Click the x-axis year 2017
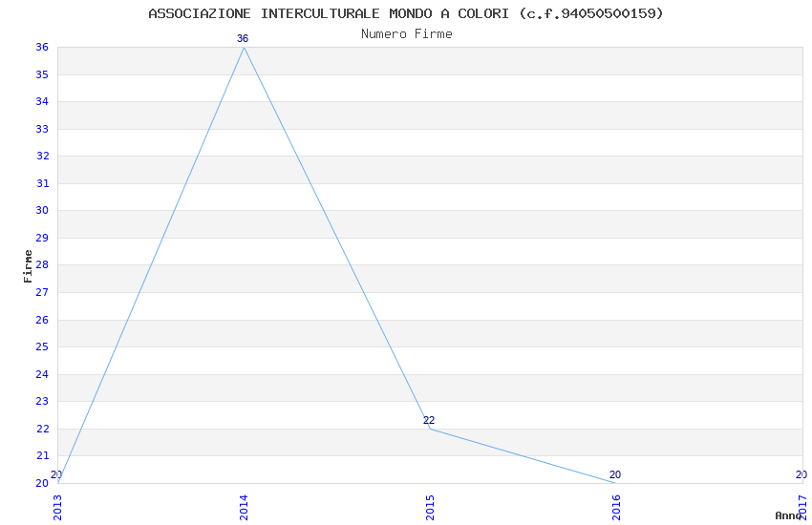 pyautogui.click(x=802, y=508)
